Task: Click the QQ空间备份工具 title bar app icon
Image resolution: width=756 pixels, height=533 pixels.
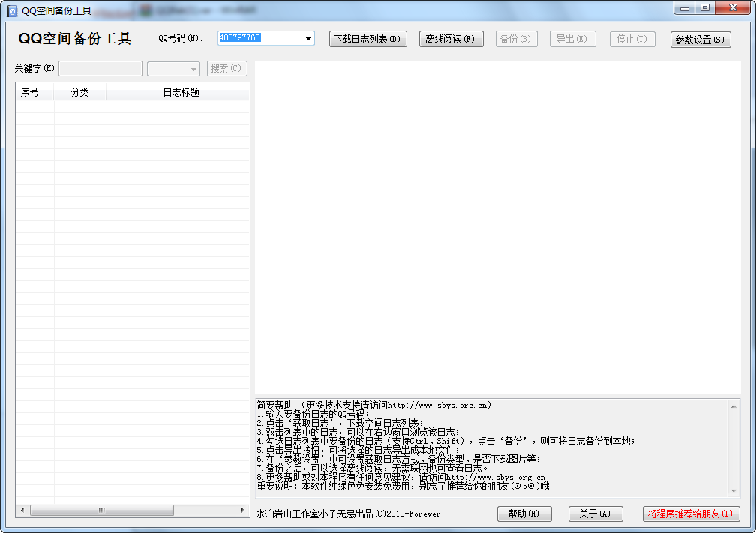Action: tap(12, 11)
